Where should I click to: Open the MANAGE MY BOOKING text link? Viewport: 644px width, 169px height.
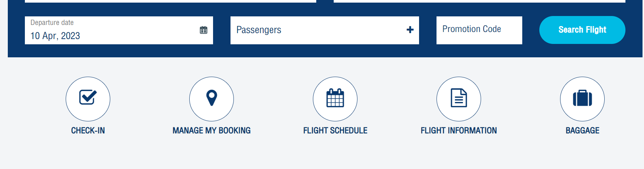pos(212,130)
